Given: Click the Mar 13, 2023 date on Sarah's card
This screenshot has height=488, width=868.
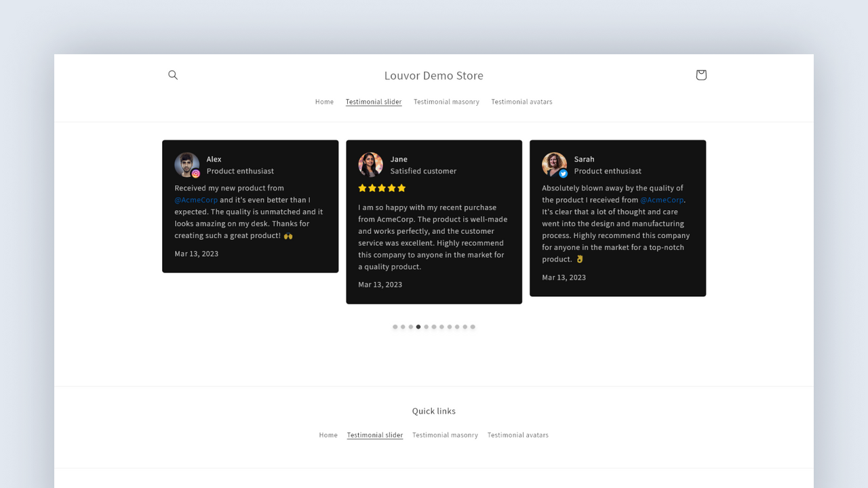Looking at the screenshot, I should (564, 277).
